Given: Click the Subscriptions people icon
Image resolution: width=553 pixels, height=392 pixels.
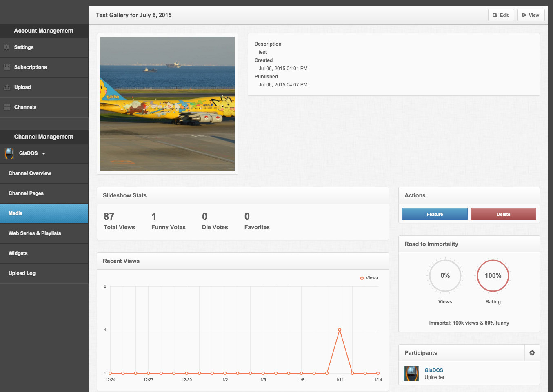Looking at the screenshot, I should tap(7, 67).
